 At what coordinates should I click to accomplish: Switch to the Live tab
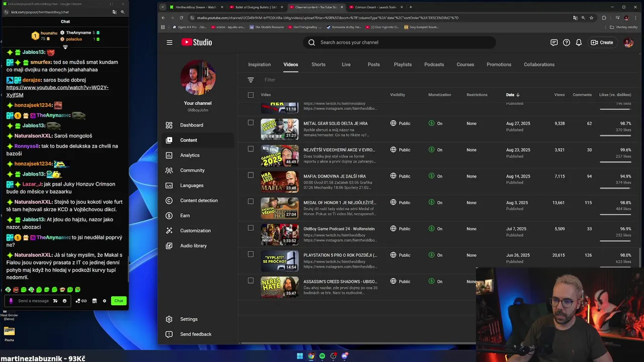click(346, 64)
